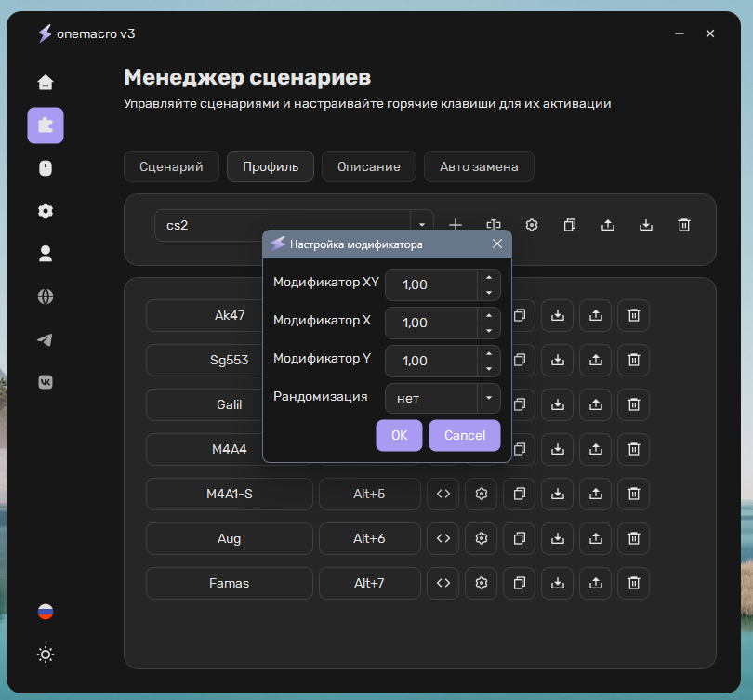
Task: Open the cs2 profile dropdown arrow
Action: pyautogui.click(x=422, y=225)
